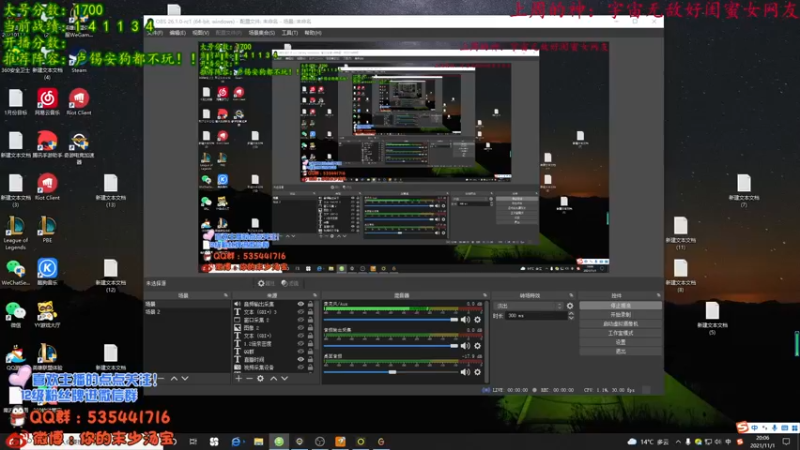Pop out the 混音器 mixer dock
This screenshot has width=800, height=450.
[485, 295]
